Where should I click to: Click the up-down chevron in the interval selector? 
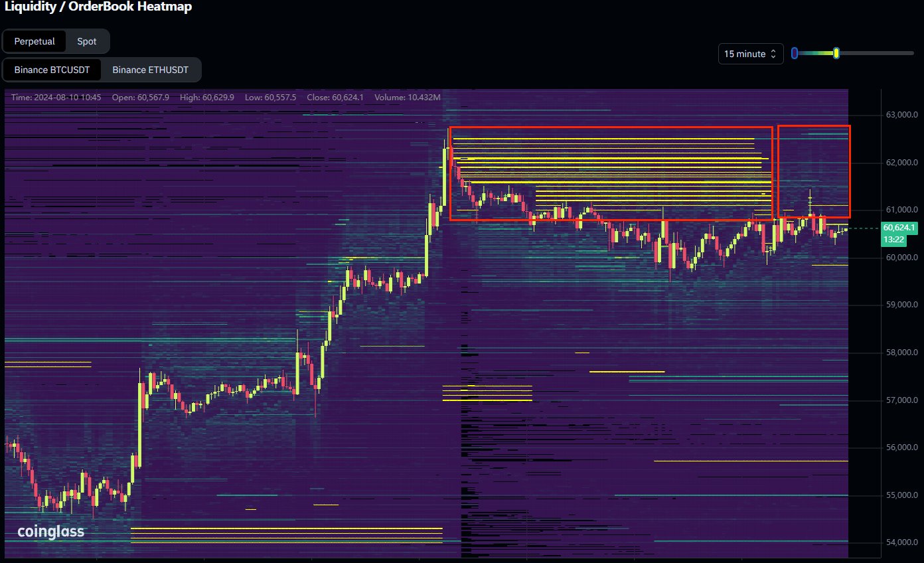click(773, 54)
